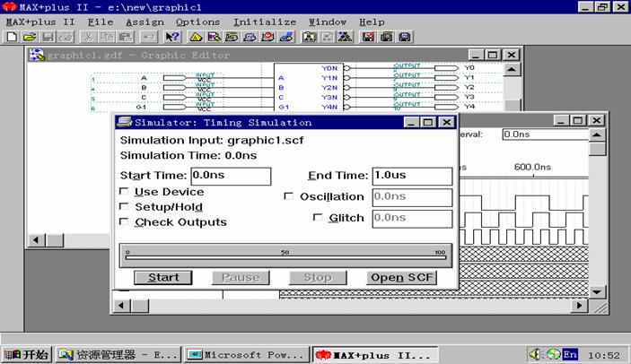Click waveform window scroll down arrow
The image size is (631, 364).
tap(597, 291)
